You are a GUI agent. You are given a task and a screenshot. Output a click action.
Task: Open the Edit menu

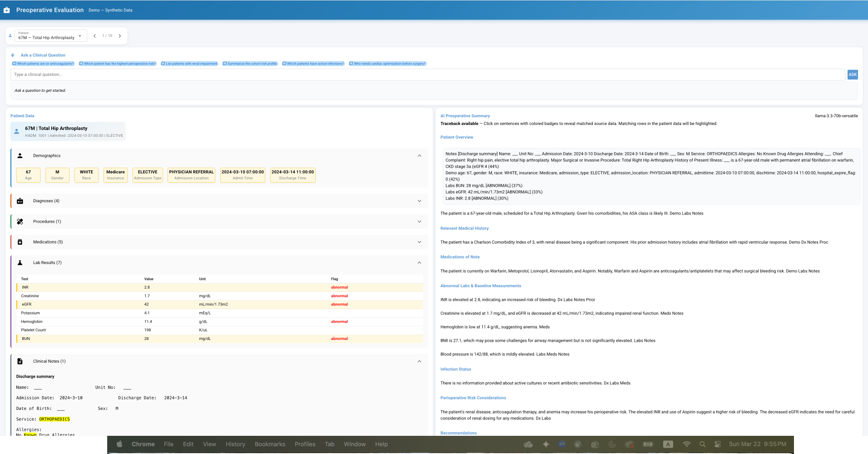188,444
